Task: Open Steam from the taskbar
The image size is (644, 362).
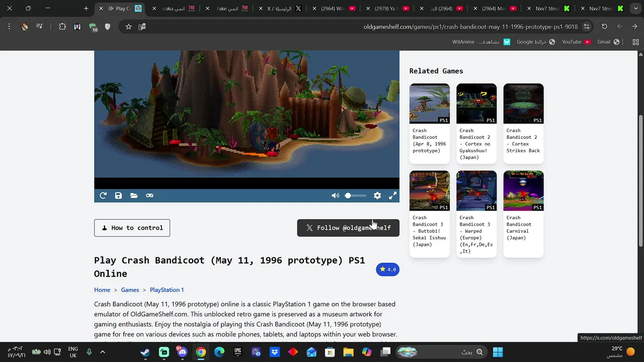Action: pos(145,352)
